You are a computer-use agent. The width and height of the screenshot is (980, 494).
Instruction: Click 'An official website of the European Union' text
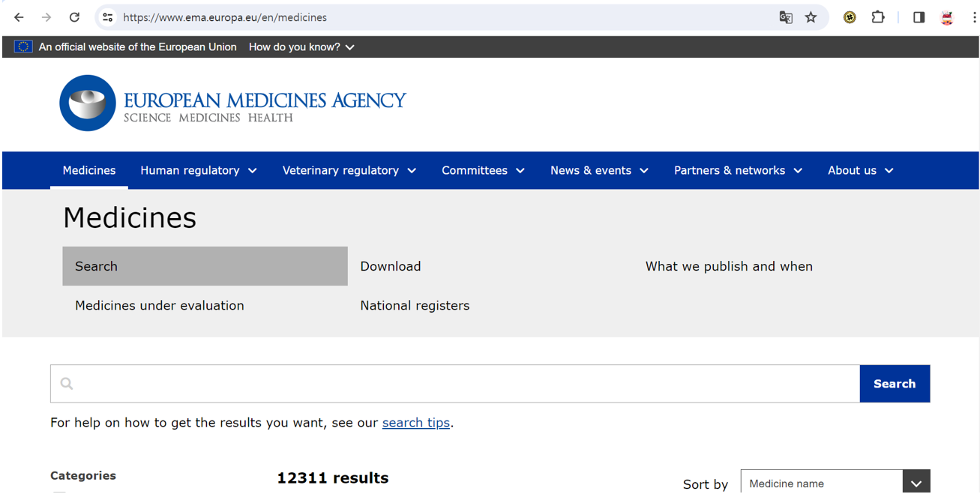pyautogui.click(x=137, y=46)
